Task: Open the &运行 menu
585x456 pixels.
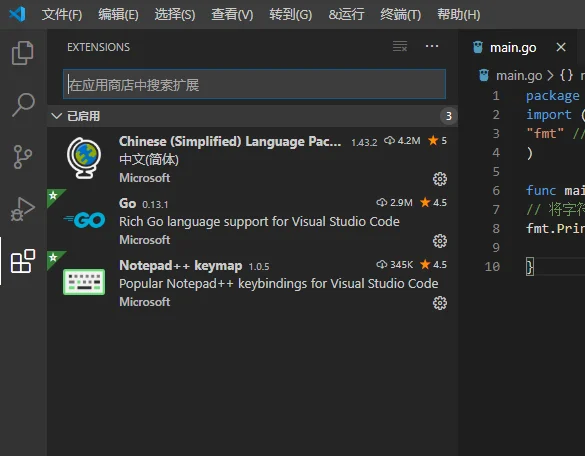Action: click(346, 15)
